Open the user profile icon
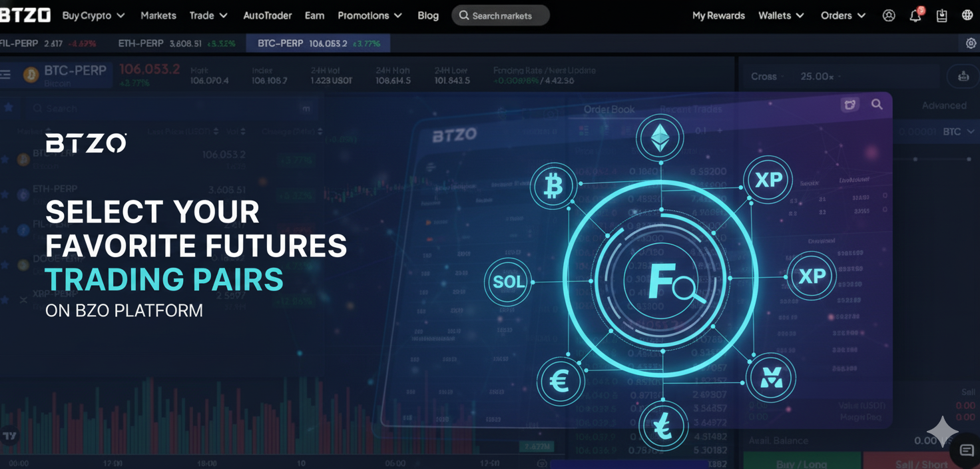Screen dimensions: 980x469 tap(889, 15)
